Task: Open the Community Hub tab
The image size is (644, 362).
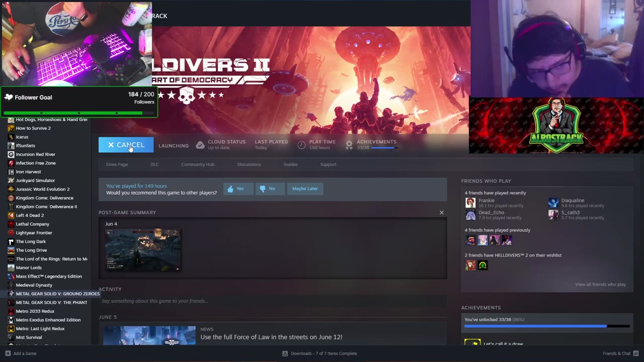Action: point(198,164)
